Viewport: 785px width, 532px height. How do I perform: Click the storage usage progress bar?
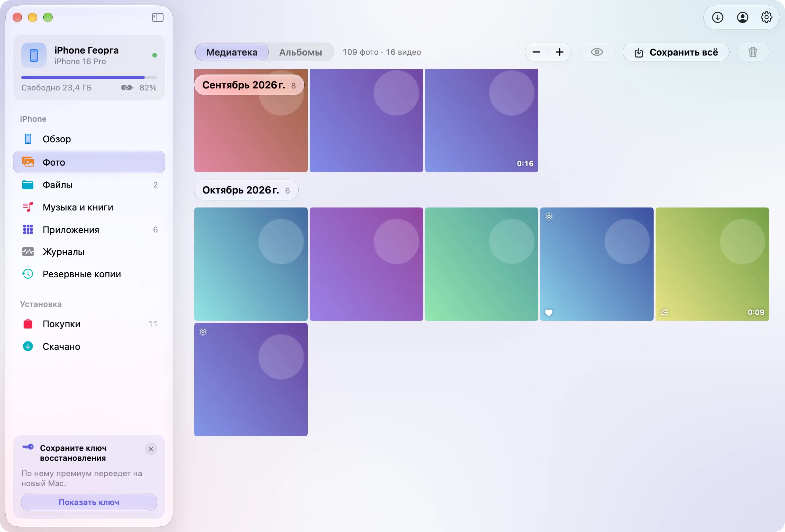tap(89, 77)
